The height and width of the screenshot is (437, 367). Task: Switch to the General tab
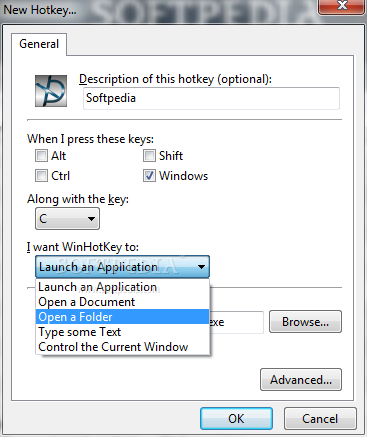(39, 44)
